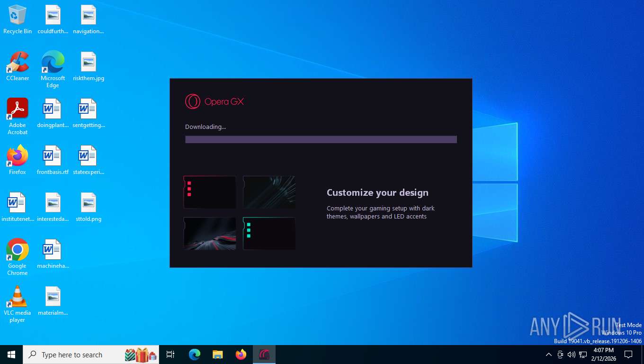
Task: Open network status in system tray
Action: coord(583,355)
